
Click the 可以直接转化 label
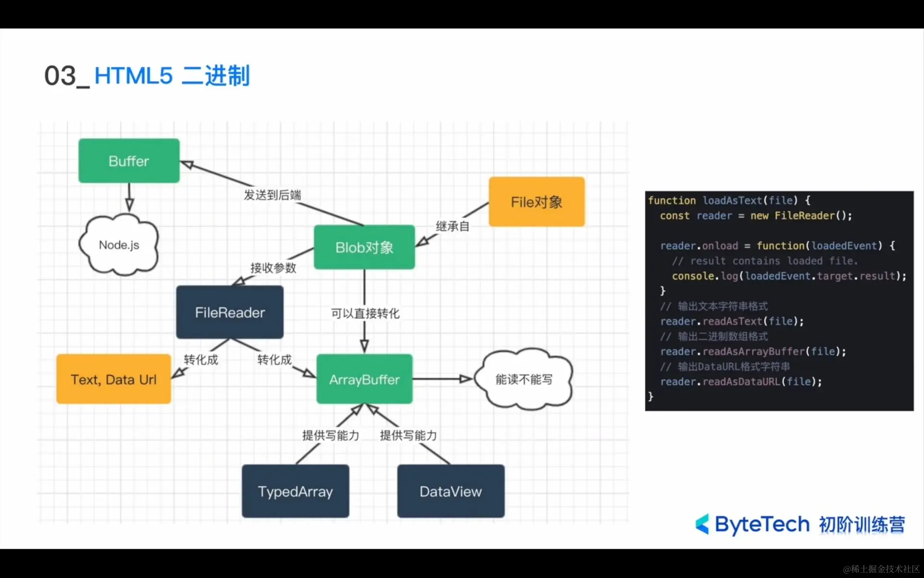click(365, 314)
